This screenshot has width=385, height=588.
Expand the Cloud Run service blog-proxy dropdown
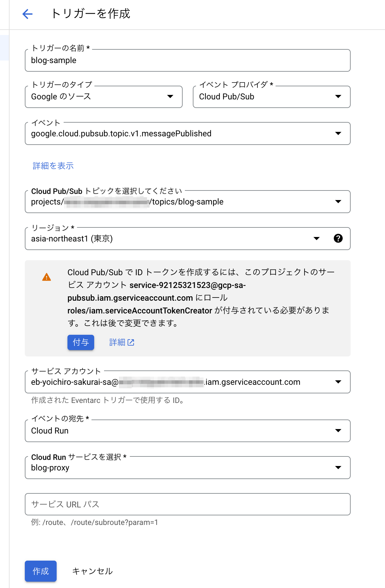click(x=188, y=468)
